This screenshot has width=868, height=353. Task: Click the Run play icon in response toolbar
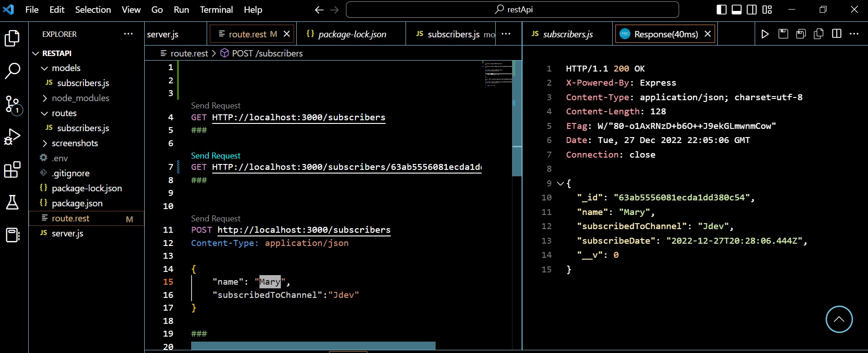(x=765, y=34)
